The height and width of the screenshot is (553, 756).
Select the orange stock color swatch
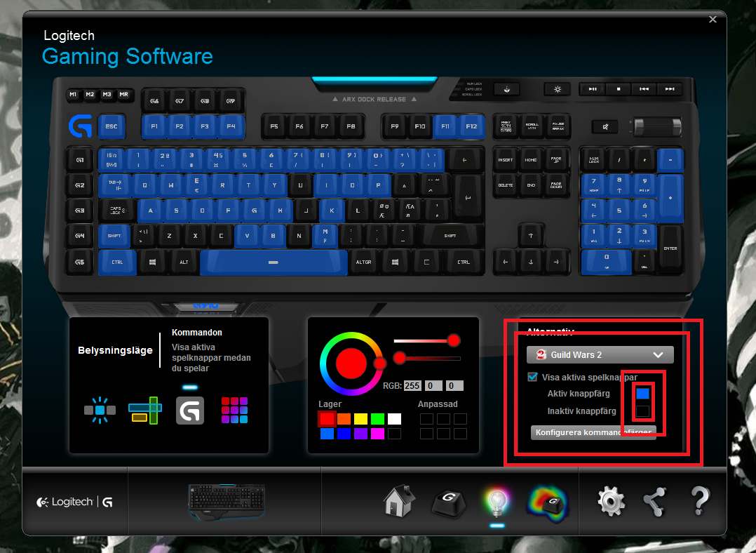(x=344, y=418)
